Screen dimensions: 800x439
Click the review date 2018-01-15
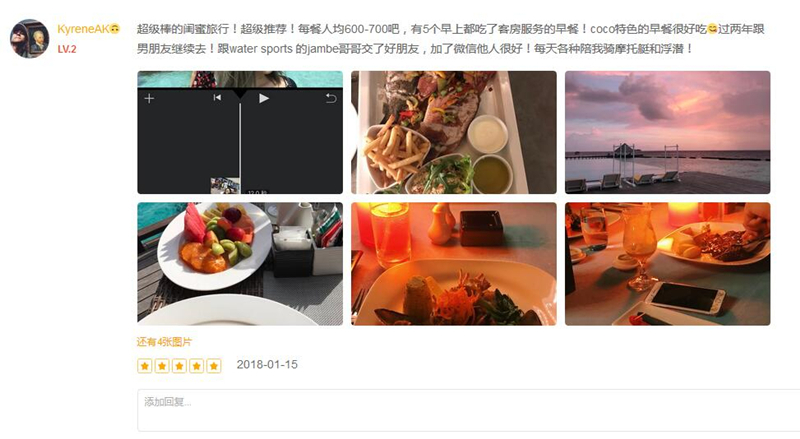(267, 364)
